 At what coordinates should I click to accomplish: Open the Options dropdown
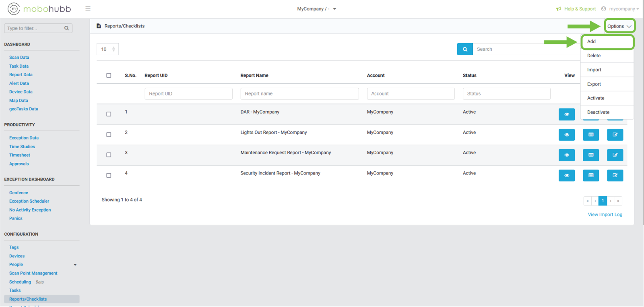pyautogui.click(x=619, y=26)
